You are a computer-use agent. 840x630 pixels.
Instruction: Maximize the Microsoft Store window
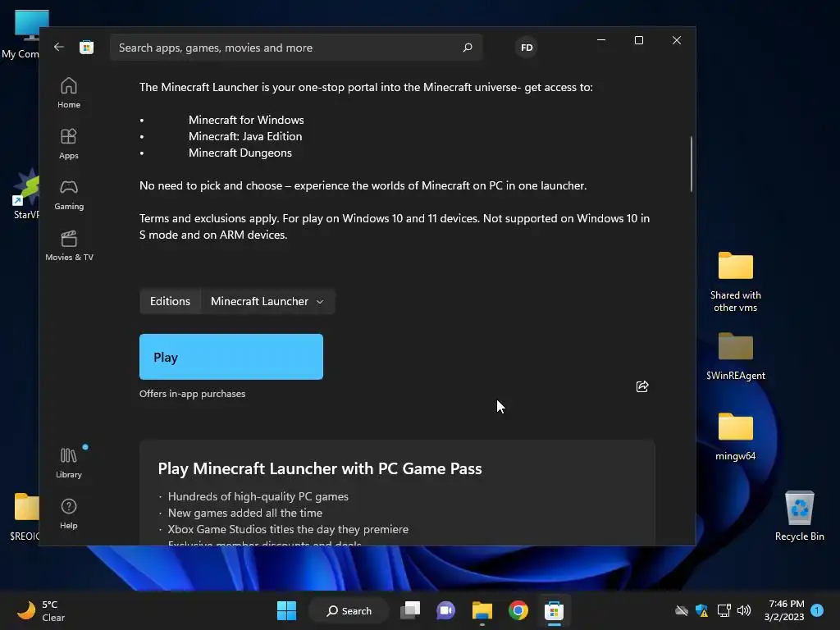click(638, 40)
